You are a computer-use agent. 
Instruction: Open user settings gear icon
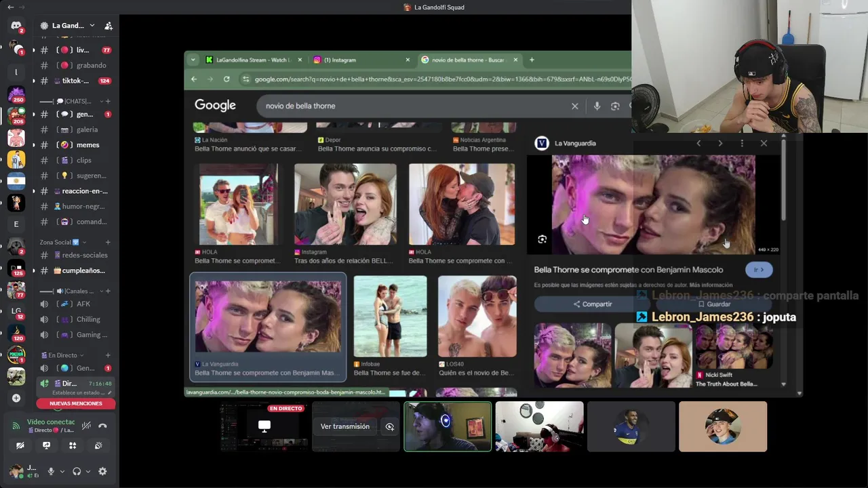click(x=102, y=471)
